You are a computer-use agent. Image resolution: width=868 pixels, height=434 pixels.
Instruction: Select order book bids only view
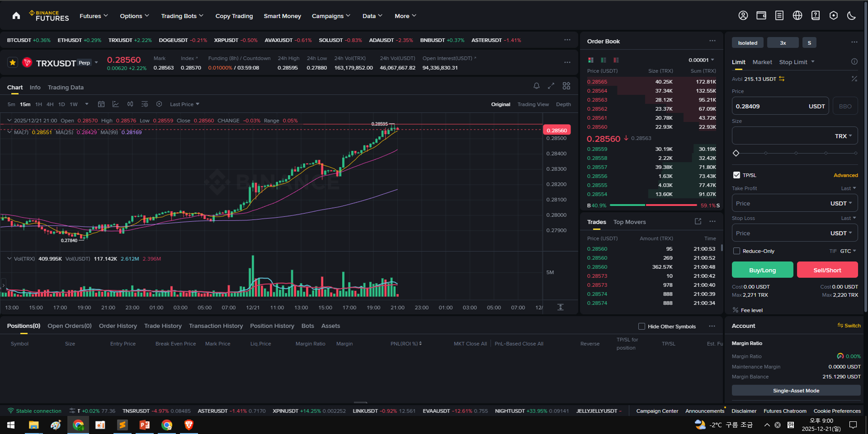[603, 60]
